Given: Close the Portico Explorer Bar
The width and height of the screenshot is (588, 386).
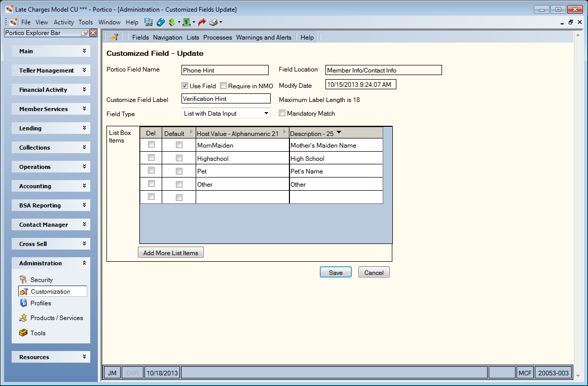Looking at the screenshot, I should tap(93, 33).
